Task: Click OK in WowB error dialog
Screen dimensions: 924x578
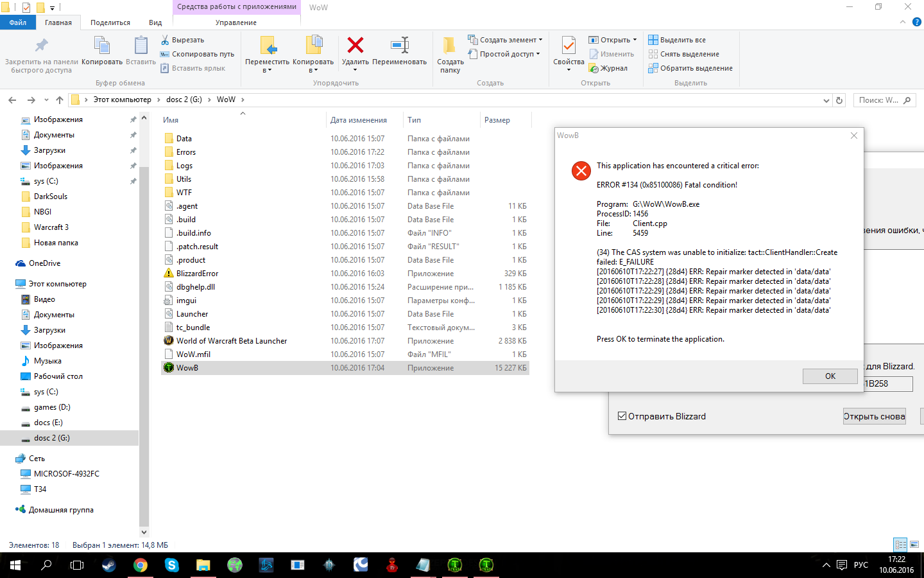Action: tap(830, 376)
